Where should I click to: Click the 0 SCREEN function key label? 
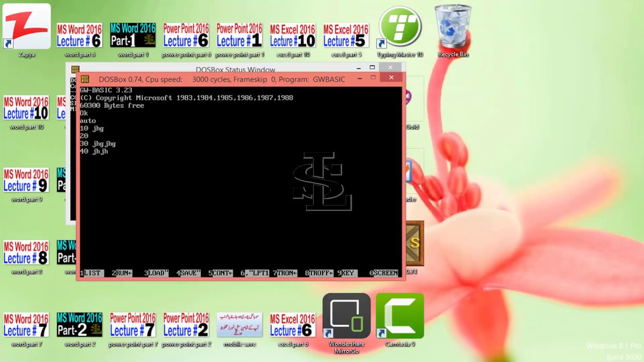click(x=384, y=273)
